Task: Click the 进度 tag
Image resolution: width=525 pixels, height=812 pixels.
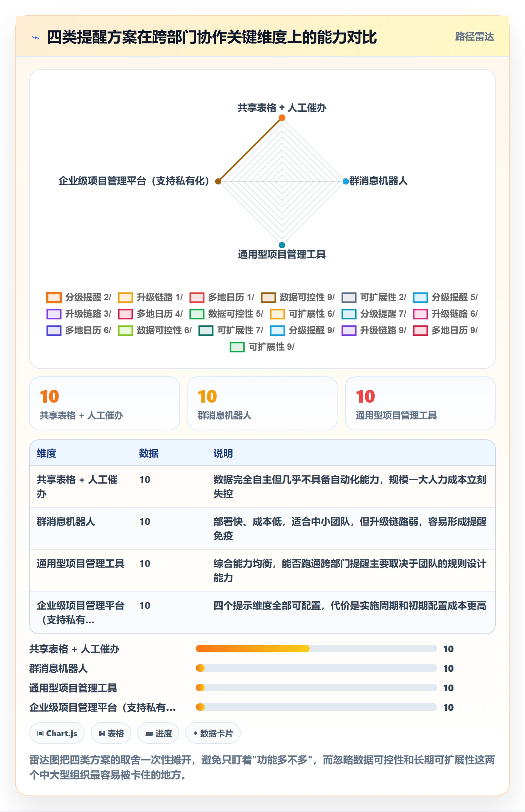Action: (x=158, y=733)
